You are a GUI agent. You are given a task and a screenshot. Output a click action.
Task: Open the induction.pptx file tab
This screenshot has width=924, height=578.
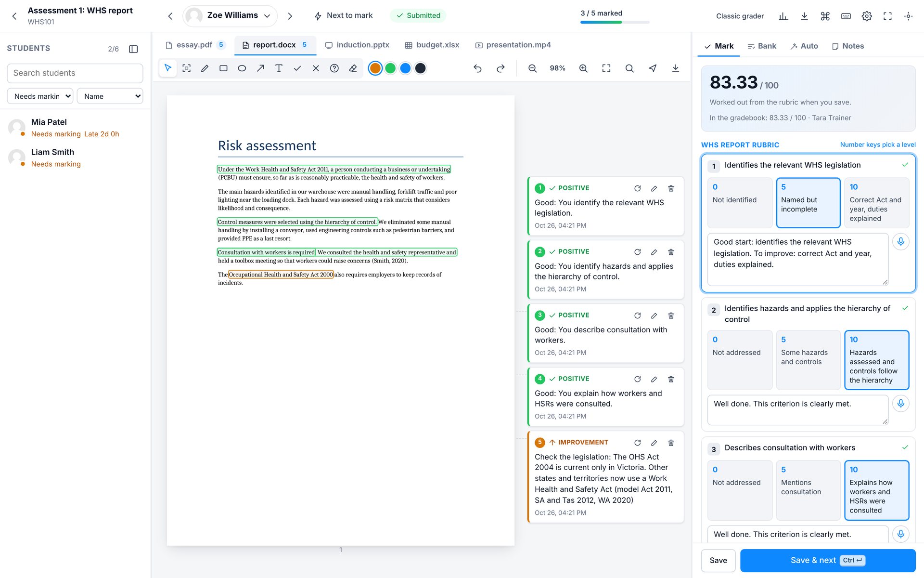click(x=357, y=45)
